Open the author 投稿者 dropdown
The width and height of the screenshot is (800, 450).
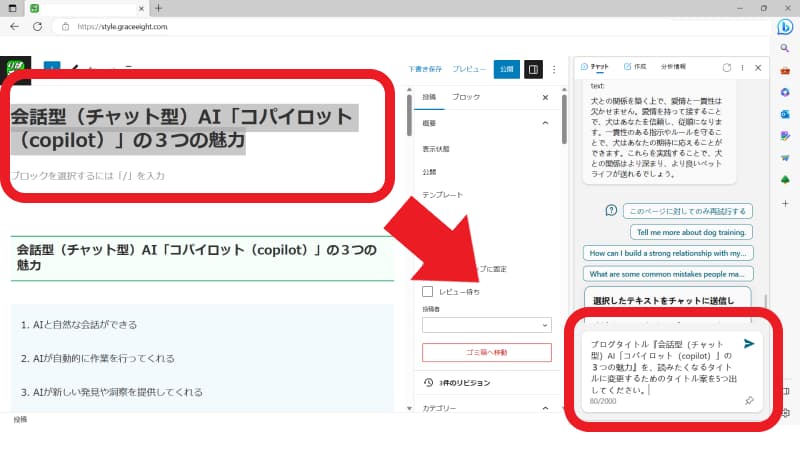click(487, 325)
